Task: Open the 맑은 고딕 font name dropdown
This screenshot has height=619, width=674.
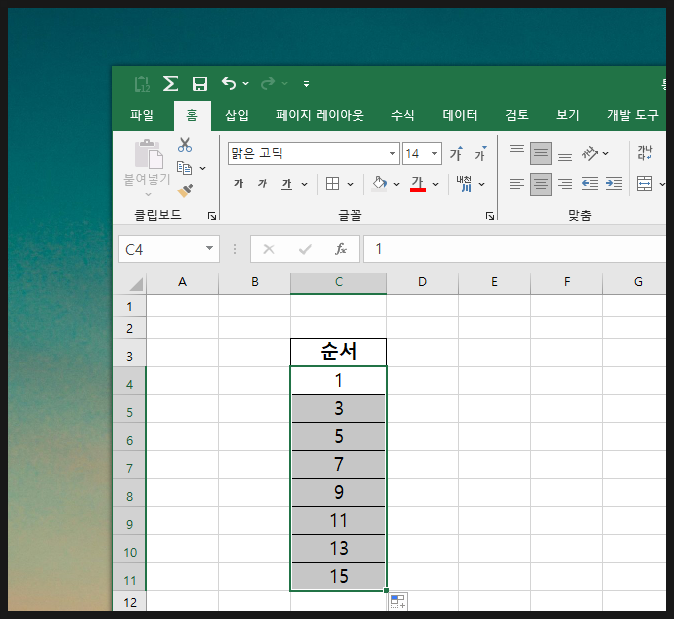Action: click(x=392, y=153)
